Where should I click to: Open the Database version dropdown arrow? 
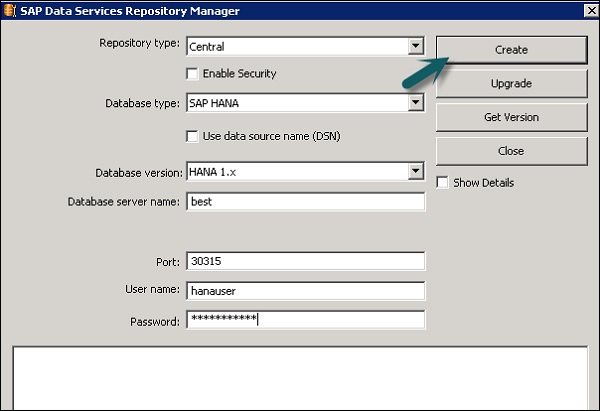point(415,171)
